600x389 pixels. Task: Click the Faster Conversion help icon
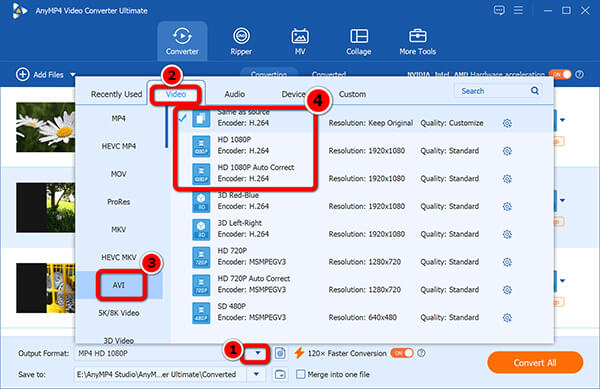pos(421,353)
